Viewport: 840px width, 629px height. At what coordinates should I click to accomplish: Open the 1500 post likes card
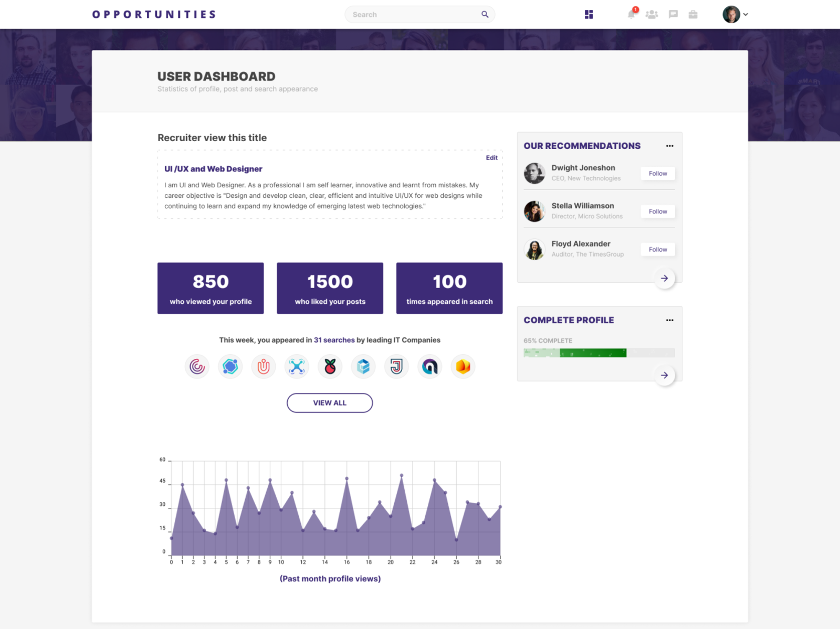330,289
